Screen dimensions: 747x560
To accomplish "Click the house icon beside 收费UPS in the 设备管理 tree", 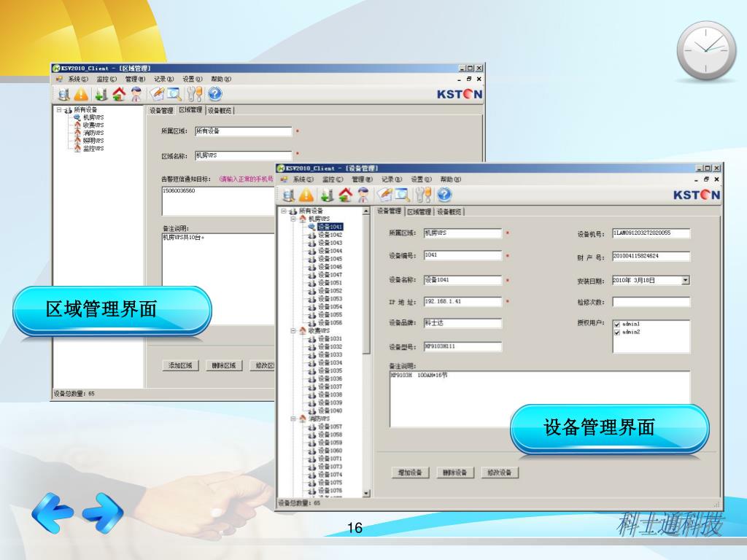I will click(x=303, y=330).
